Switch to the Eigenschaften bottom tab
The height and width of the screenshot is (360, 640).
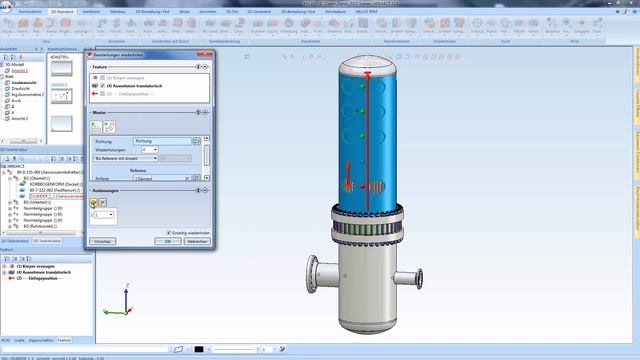(41, 340)
